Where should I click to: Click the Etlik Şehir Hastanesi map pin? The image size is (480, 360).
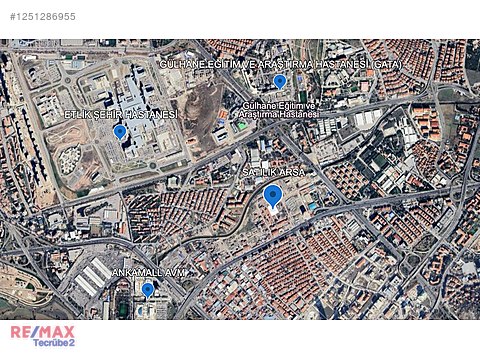(119, 132)
